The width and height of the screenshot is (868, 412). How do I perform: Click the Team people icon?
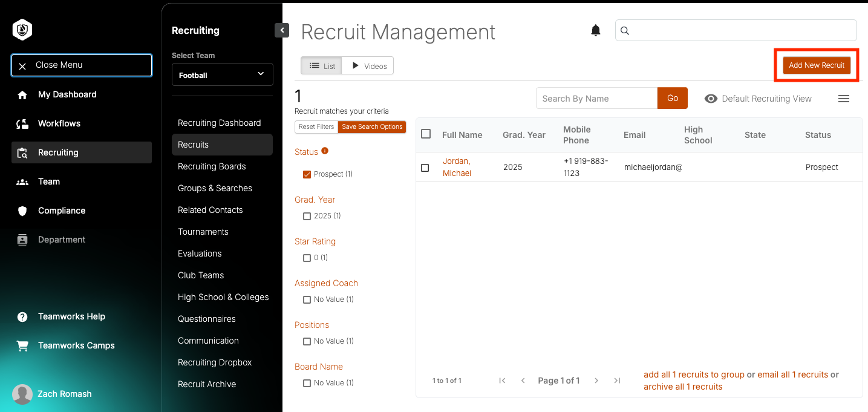[22, 181]
